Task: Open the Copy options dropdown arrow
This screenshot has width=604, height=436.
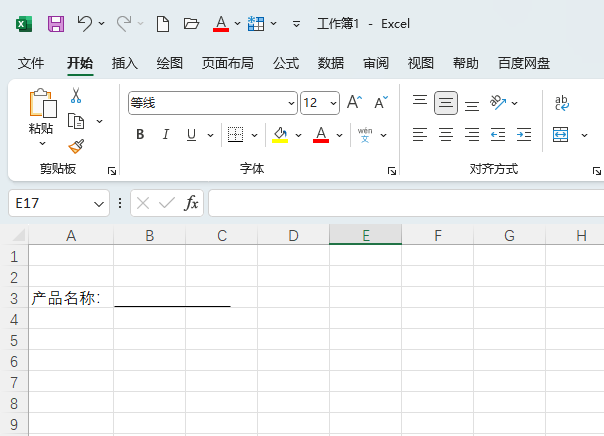Action: pos(99,121)
